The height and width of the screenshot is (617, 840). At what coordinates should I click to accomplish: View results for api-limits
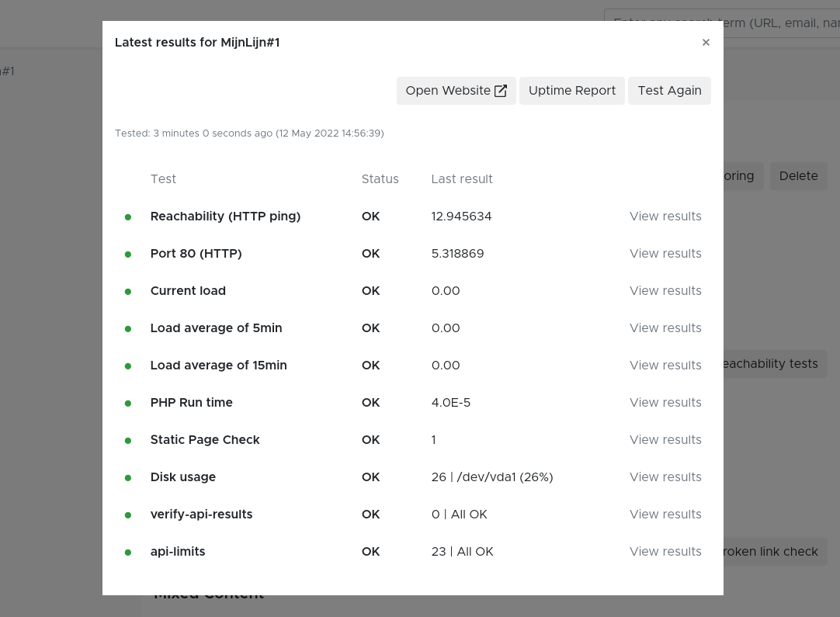point(665,552)
